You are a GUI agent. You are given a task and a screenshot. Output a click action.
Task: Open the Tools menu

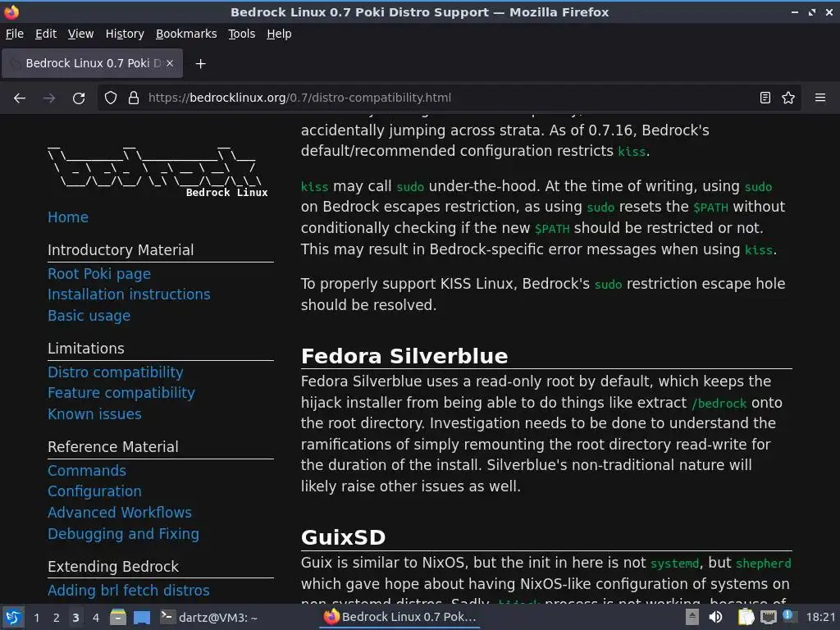point(242,34)
